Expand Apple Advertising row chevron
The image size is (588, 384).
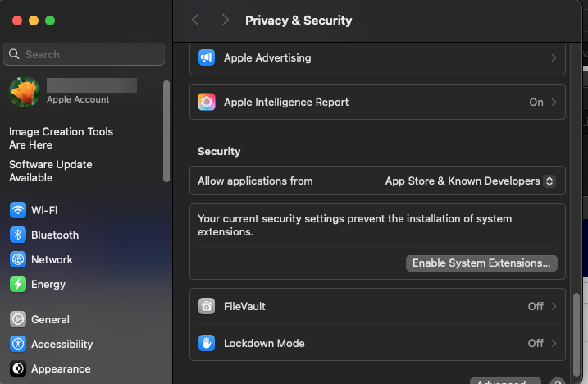pyautogui.click(x=554, y=58)
